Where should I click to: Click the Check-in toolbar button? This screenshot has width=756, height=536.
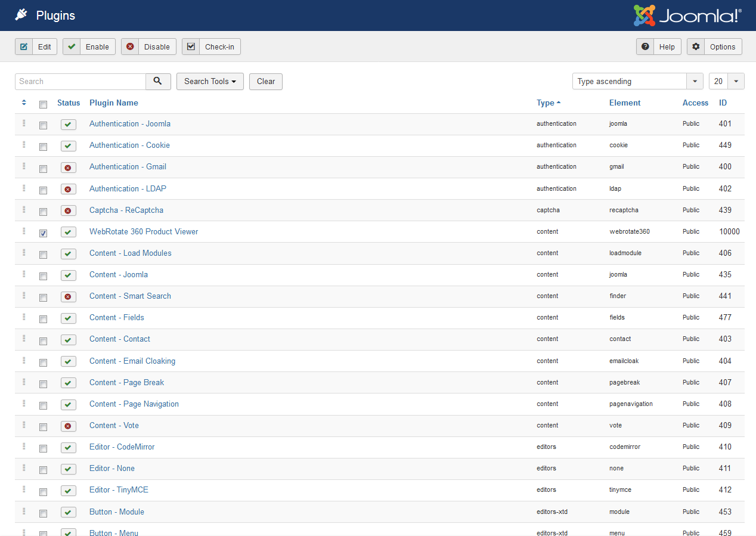coord(211,47)
